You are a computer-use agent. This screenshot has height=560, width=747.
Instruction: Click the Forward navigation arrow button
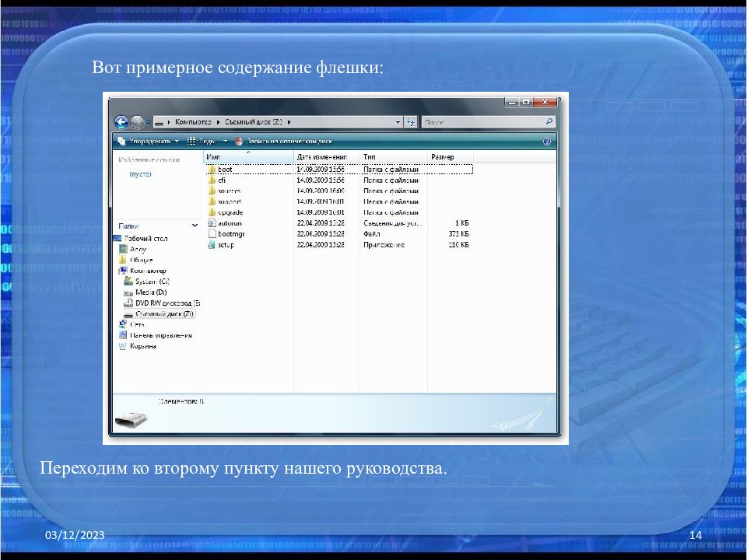tap(137, 122)
